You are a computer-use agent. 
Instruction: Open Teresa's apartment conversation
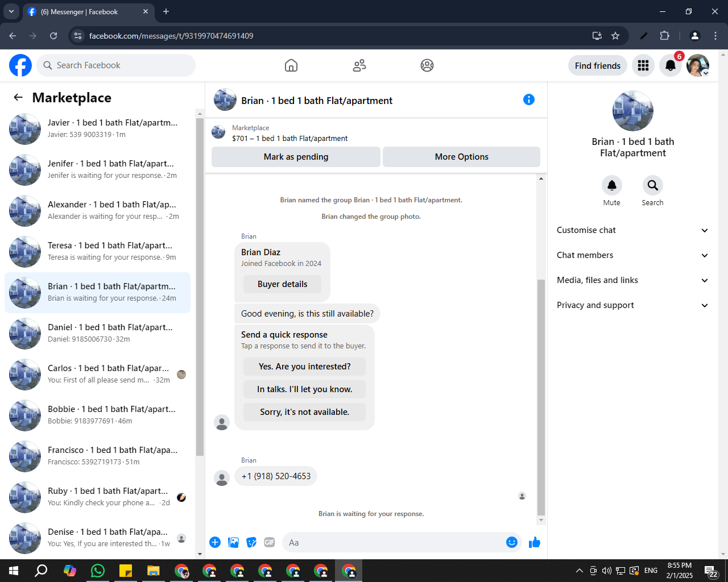(98, 252)
